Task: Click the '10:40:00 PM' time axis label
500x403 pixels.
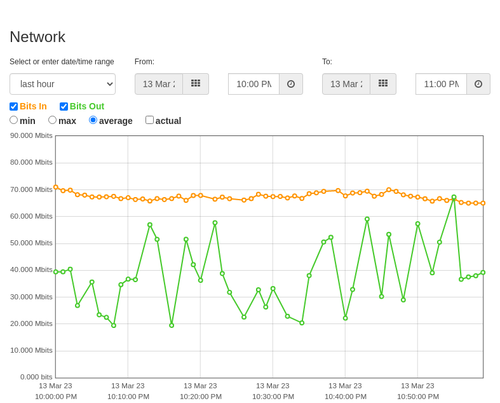Action: pos(345,397)
